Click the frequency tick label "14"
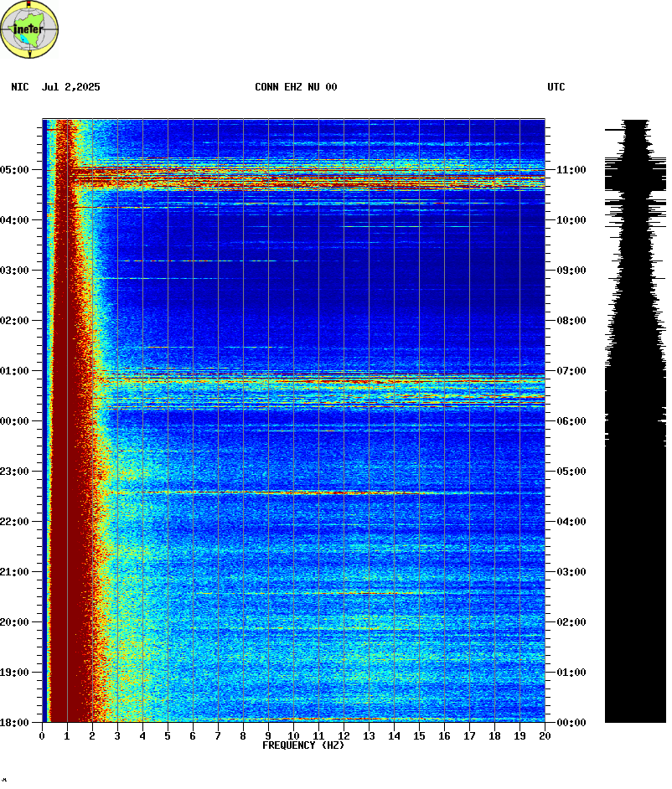Image resolution: width=672 pixels, height=789 pixels. tap(394, 736)
